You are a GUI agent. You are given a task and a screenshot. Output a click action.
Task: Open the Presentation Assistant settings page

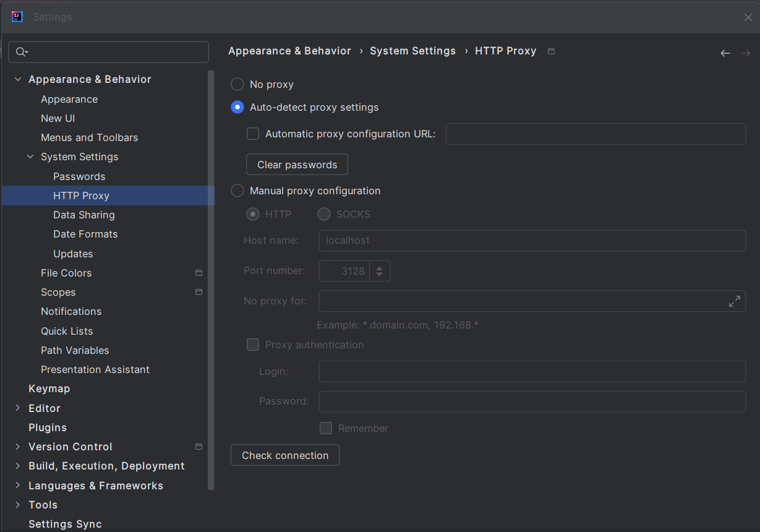pyautogui.click(x=95, y=369)
